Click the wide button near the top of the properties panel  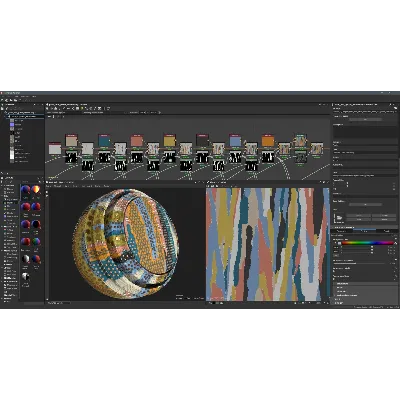tap(366, 119)
